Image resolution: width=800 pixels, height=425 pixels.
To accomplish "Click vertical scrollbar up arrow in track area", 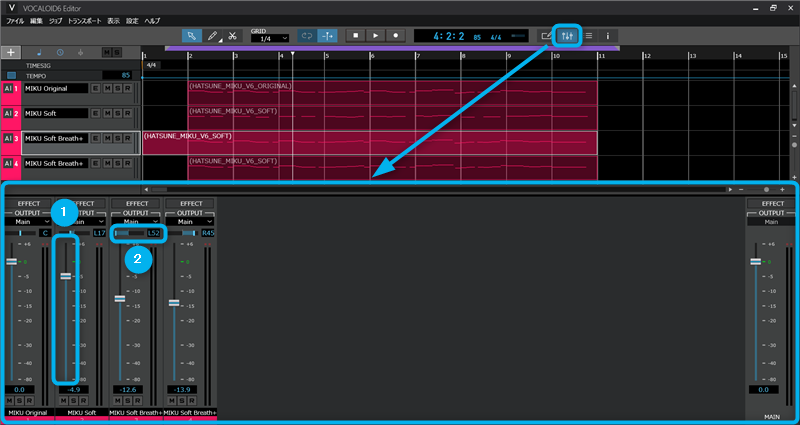I will tap(793, 87).
